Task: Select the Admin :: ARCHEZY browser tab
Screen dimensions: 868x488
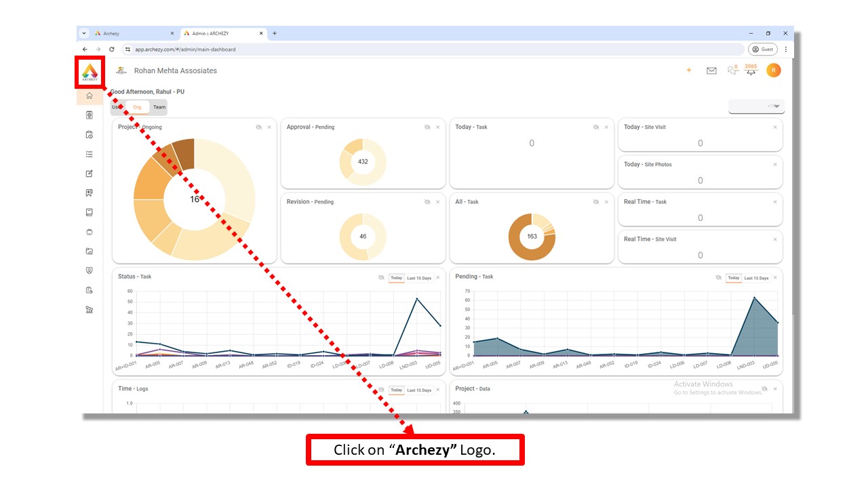Action: (224, 33)
